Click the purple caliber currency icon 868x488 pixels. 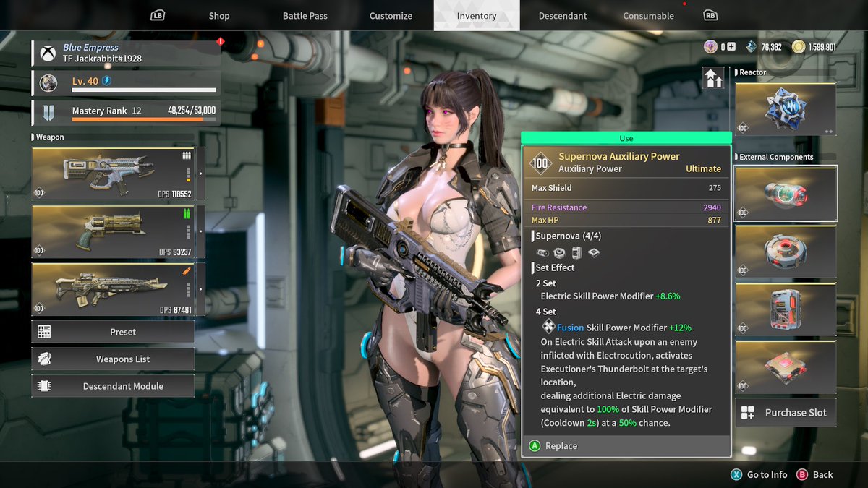coord(711,47)
